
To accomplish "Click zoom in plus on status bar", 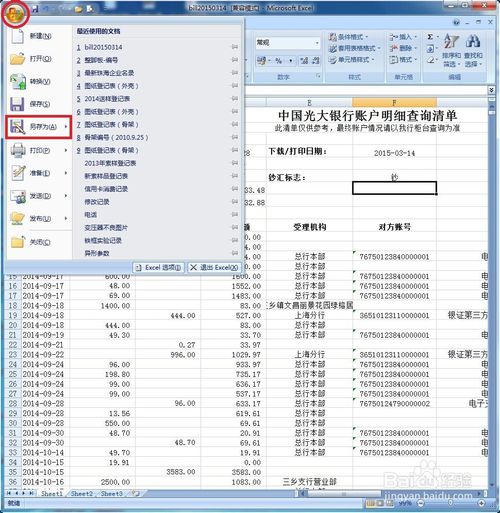I will tap(482, 503).
